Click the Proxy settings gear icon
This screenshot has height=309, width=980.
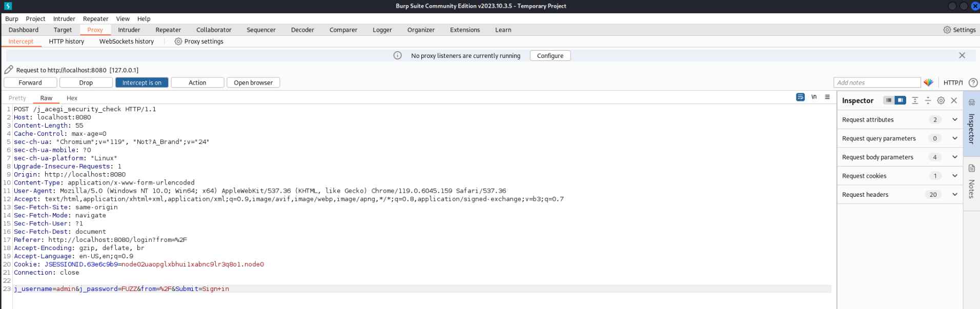178,42
